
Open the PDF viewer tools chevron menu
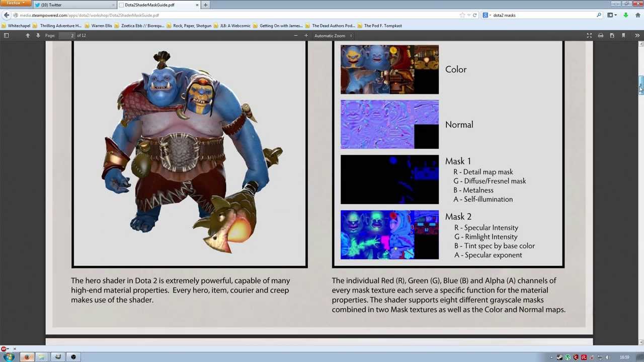(637, 36)
